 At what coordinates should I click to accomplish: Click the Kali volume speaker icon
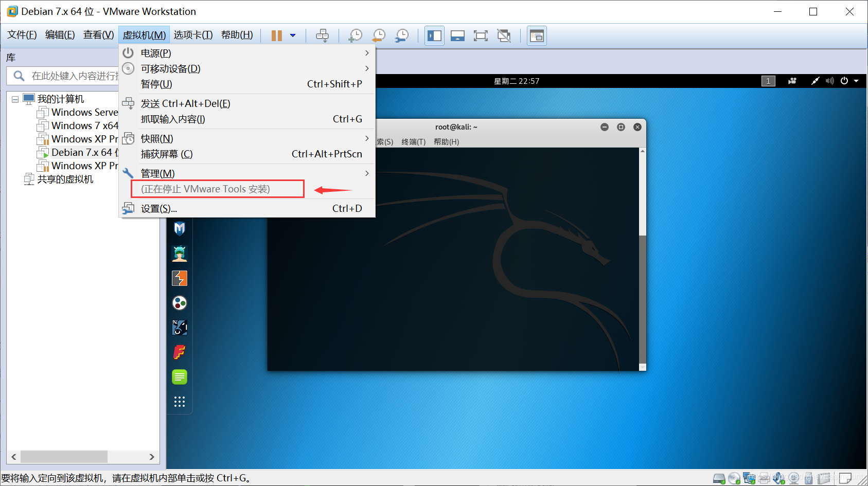pyautogui.click(x=829, y=81)
